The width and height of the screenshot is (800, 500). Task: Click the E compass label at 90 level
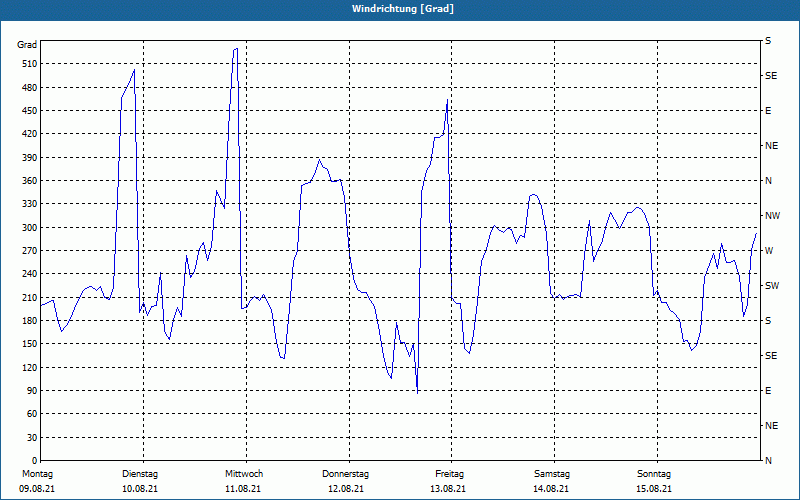pos(768,391)
